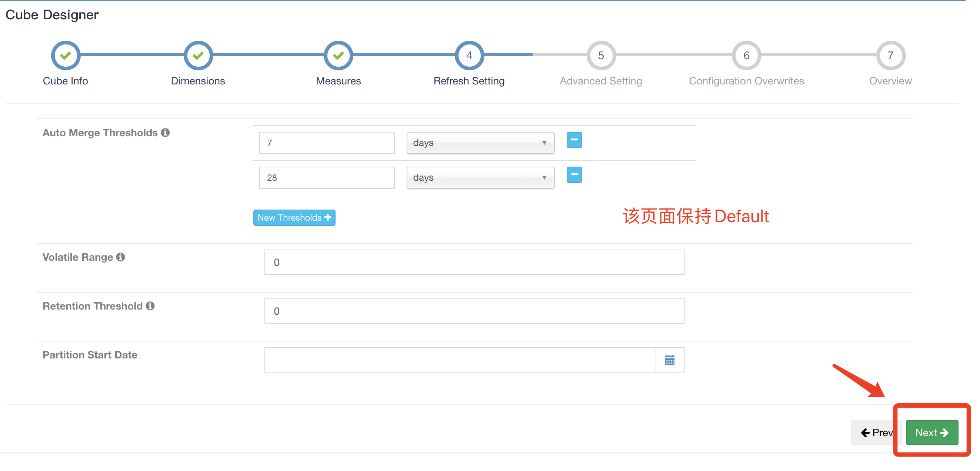Image resolution: width=980 pixels, height=471 pixels.
Task: Click the green Next button
Action: [931, 432]
